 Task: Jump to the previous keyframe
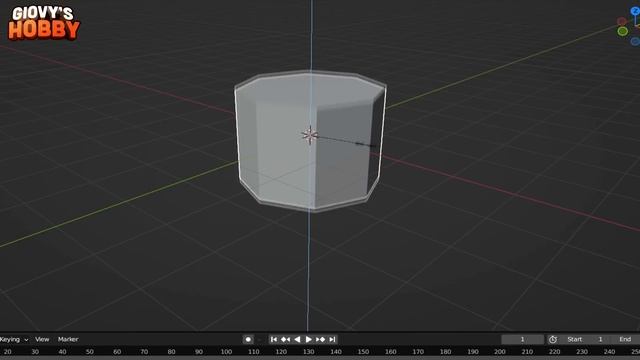click(285, 339)
